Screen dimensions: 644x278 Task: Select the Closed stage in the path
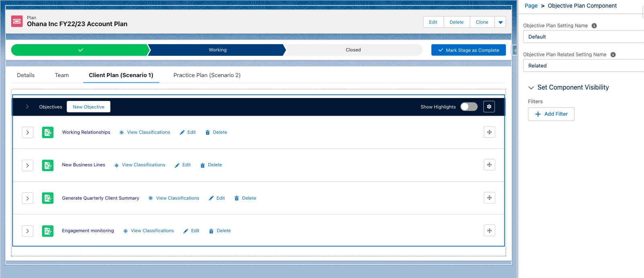(x=353, y=50)
